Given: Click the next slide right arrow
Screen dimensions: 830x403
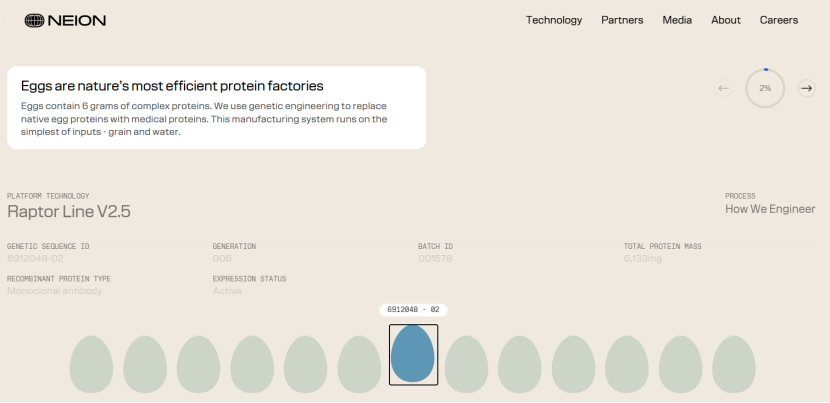Looking at the screenshot, I should [806, 88].
